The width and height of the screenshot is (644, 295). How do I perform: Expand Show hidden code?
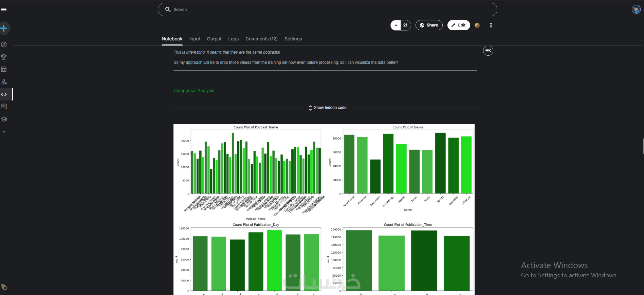[x=327, y=108]
